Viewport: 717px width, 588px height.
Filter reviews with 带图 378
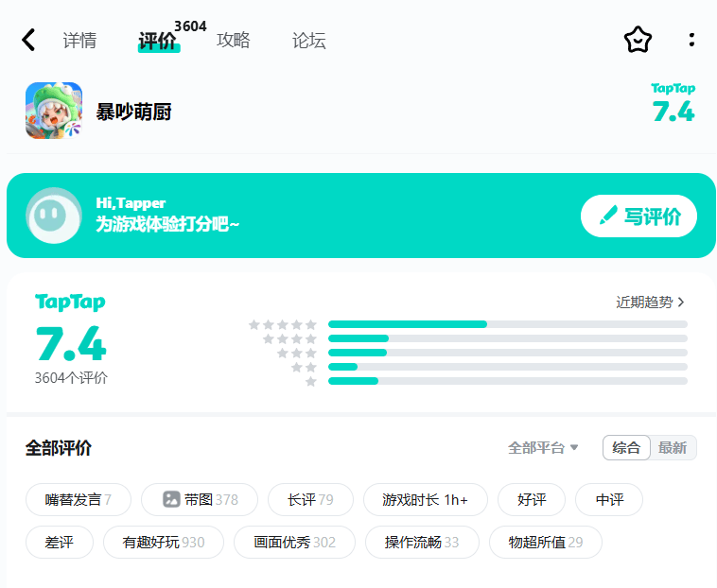point(200,499)
